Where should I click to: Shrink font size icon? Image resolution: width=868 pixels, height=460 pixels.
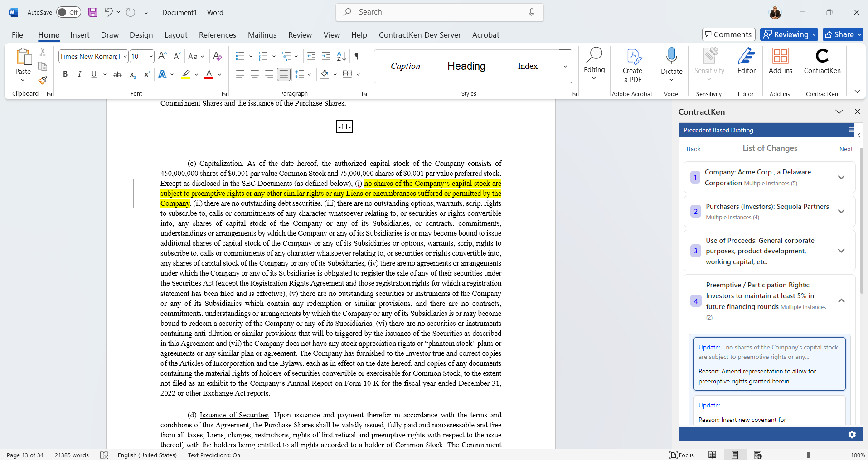[177, 56]
